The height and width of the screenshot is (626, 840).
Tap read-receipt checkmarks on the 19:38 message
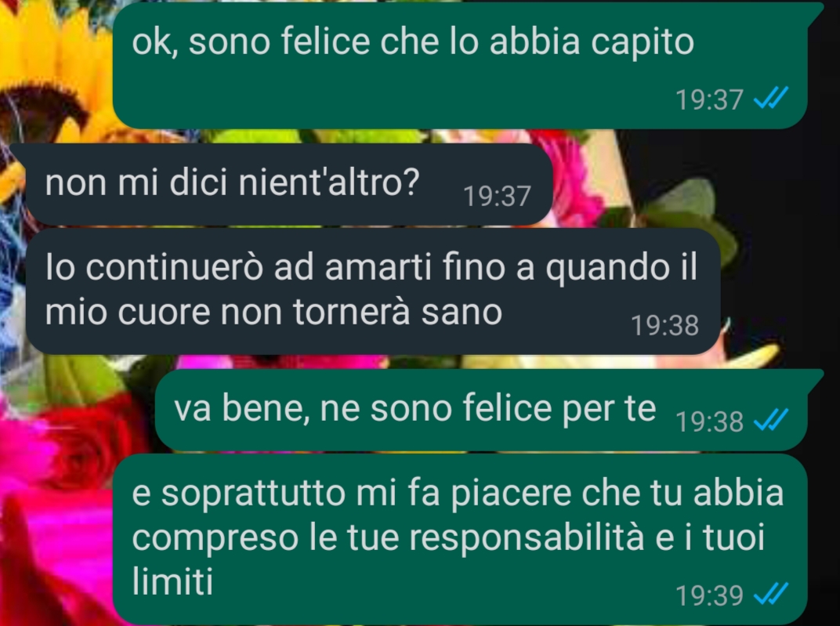point(771,420)
